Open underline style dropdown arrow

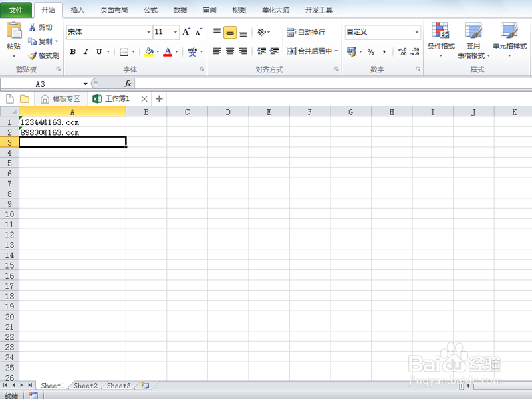108,52
